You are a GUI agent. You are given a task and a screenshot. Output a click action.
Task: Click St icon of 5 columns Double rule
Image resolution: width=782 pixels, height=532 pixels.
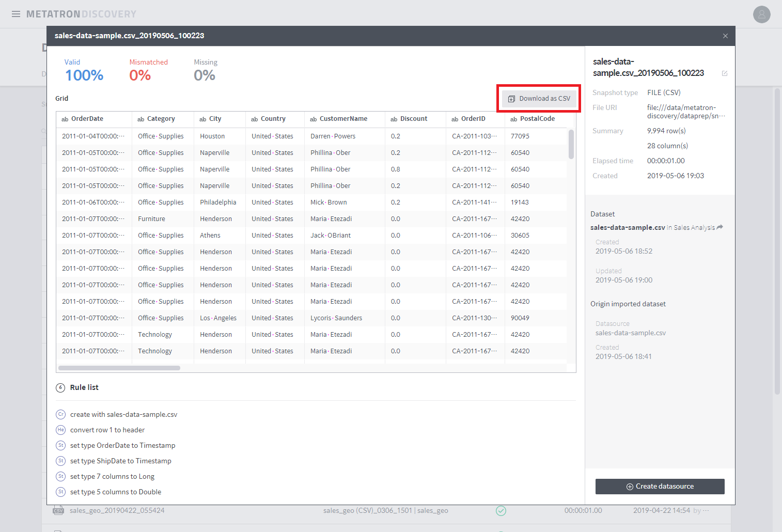tap(61, 492)
